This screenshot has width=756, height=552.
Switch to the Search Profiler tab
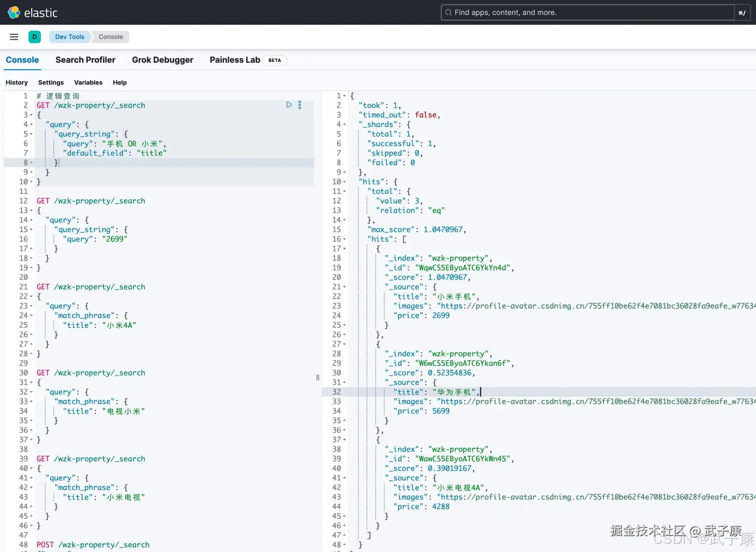click(x=85, y=60)
